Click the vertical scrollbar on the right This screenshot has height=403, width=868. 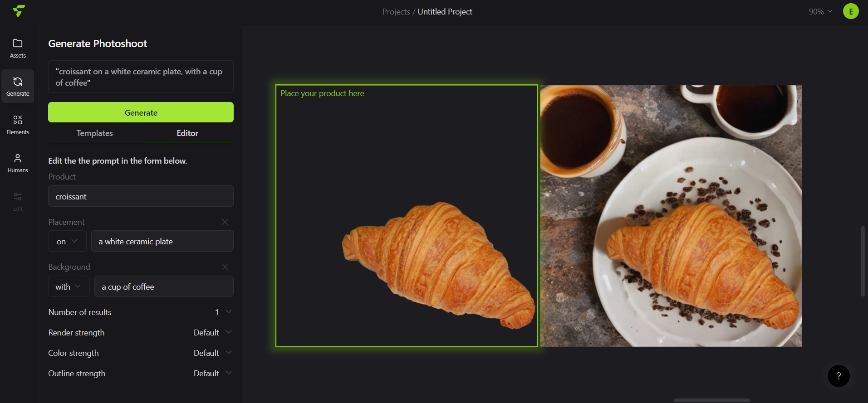pos(863,261)
